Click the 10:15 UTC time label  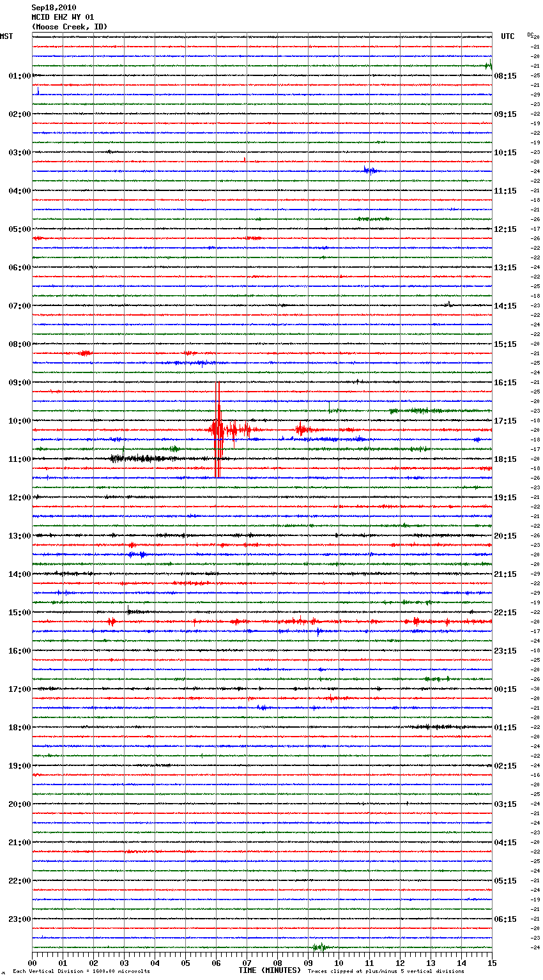click(x=505, y=153)
